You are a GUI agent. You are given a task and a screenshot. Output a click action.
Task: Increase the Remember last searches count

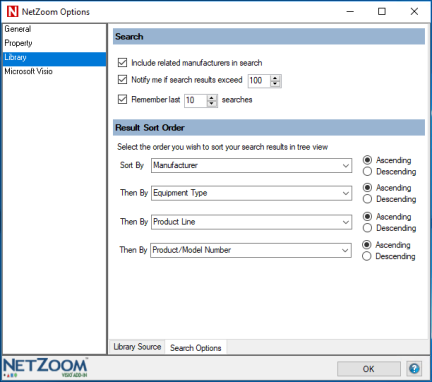pos(212,98)
